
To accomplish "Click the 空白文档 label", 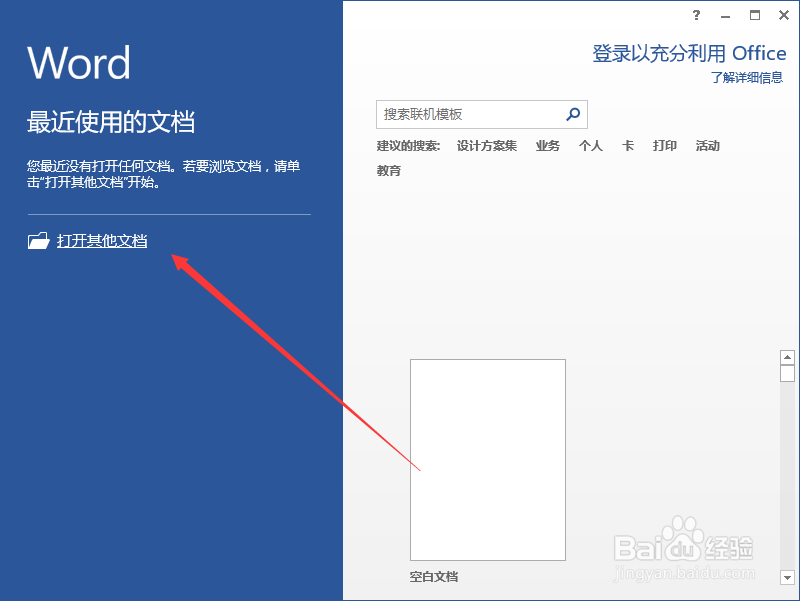I will pyautogui.click(x=434, y=577).
